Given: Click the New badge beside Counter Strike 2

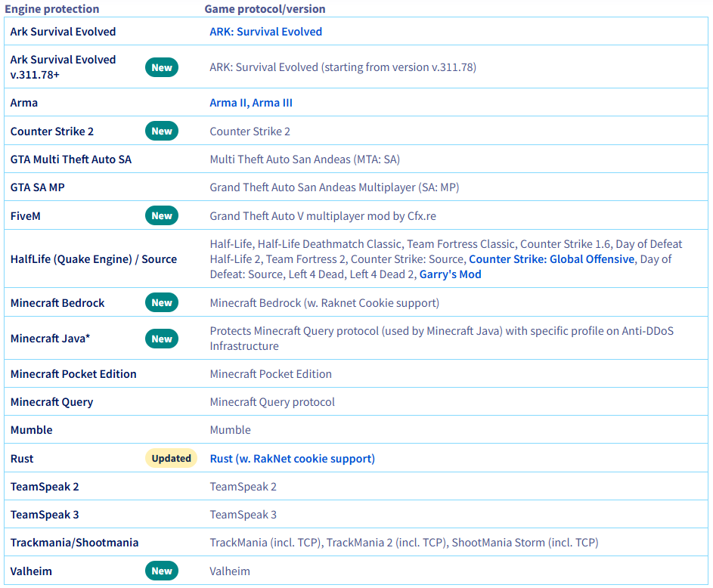Looking at the screenshot, I should [x=162, y=132].
